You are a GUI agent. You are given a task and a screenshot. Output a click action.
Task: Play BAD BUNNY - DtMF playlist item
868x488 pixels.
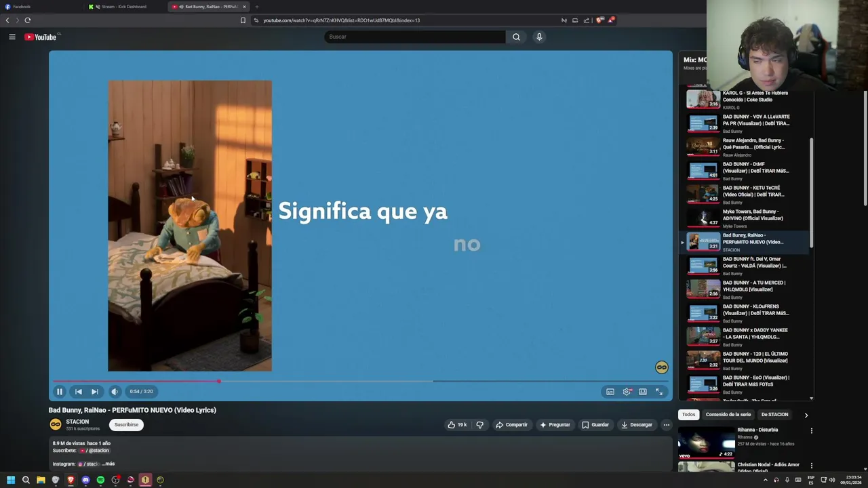(x=746, y=171)
